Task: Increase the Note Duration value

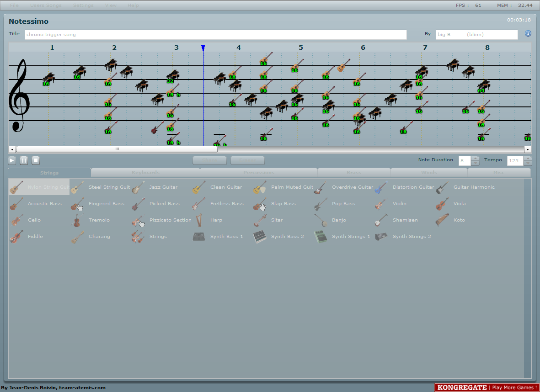Action: pos(475,159)
